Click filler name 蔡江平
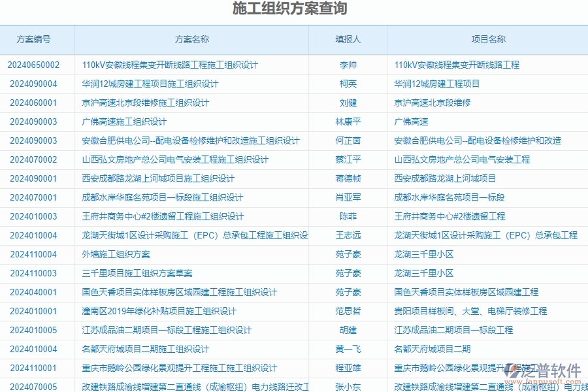This screenshot has height=392, width=588. click(x=348, y=159)
